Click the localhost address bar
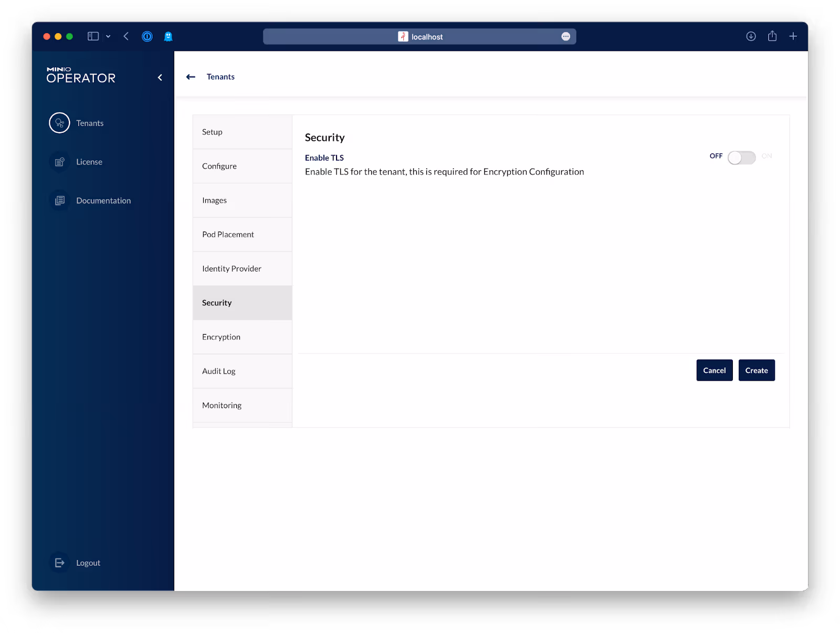Viewport: 840px width, 633px height. (419, 36)
